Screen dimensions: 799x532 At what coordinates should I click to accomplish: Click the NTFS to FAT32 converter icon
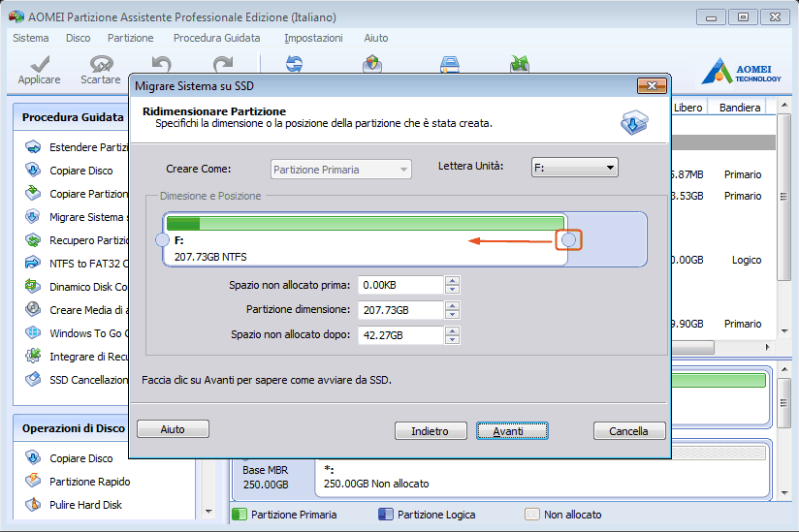click(33, 264)
